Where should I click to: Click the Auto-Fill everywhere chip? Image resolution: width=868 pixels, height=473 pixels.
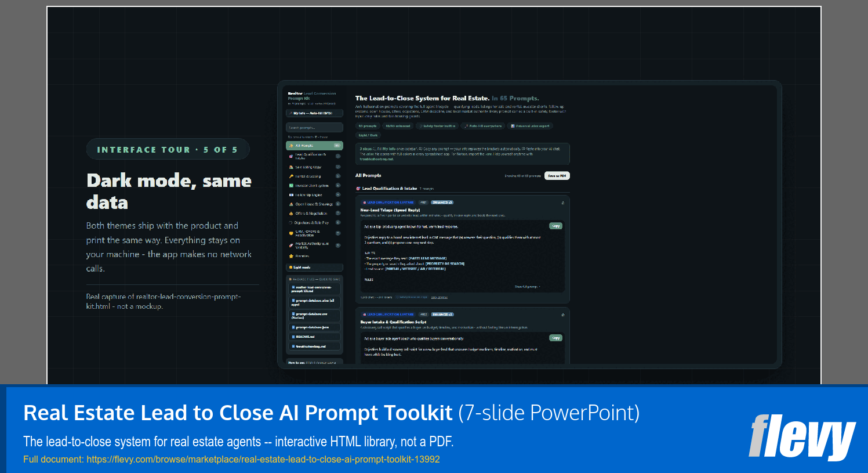483,126
